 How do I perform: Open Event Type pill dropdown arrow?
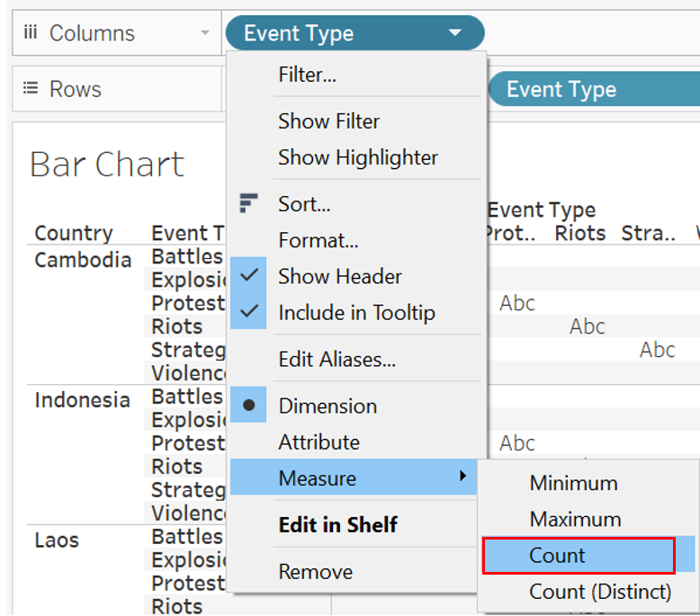[454, 33]
